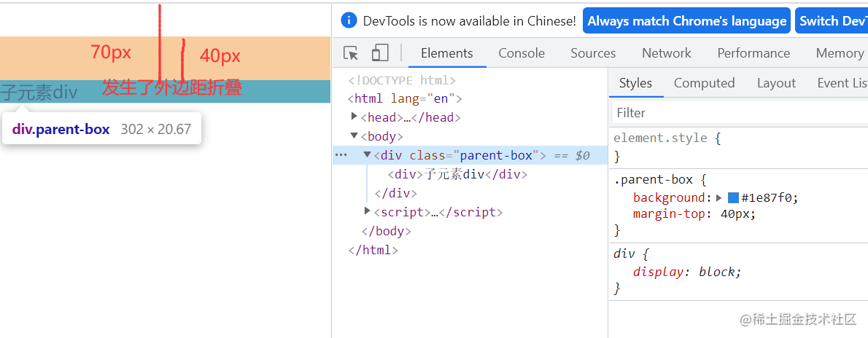
Task: Open the Performance tab
Action: (x=753, y=53)
